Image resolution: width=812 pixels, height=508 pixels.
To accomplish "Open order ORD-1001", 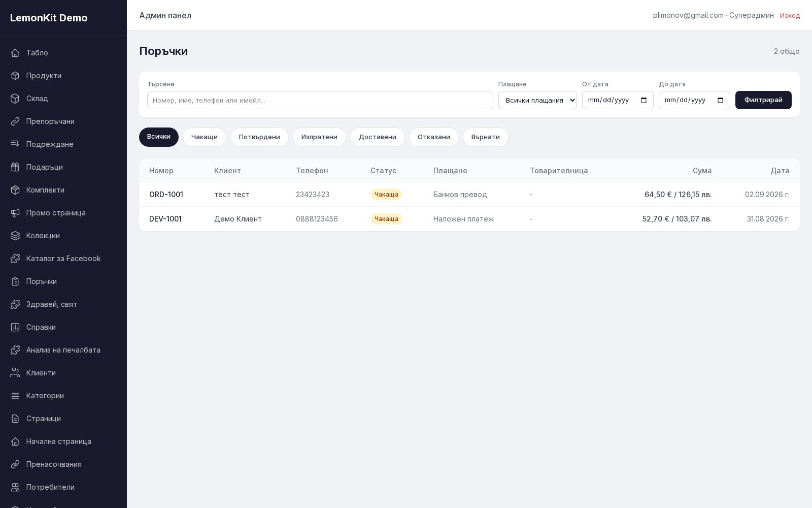I will coord(166,195).
